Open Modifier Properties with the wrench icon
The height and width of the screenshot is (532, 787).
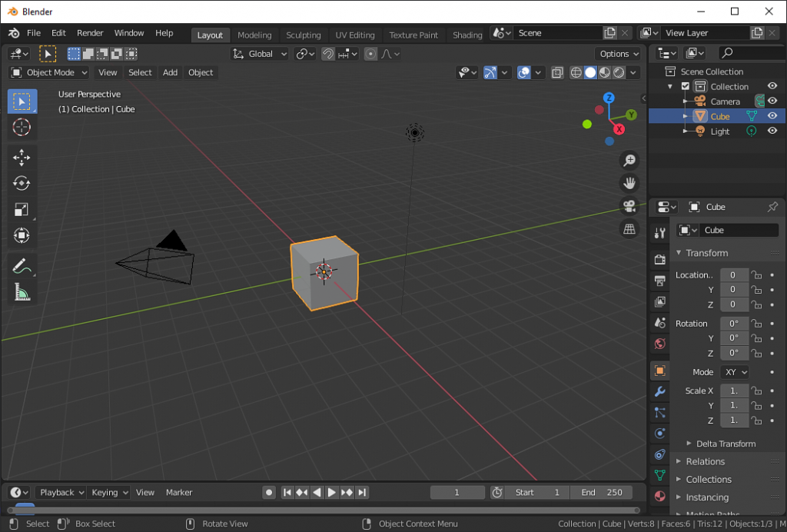(659, 392)
